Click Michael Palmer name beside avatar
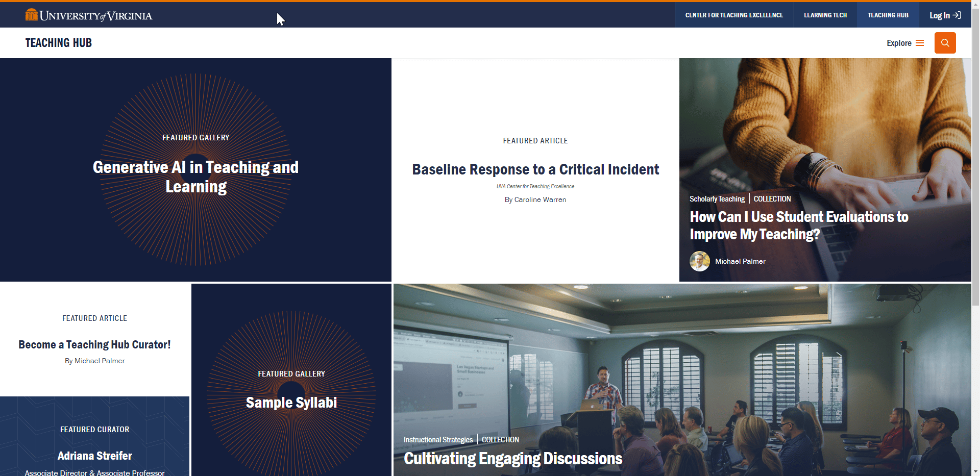Screen dimensions: 980x476 click(x=740, y=261)
